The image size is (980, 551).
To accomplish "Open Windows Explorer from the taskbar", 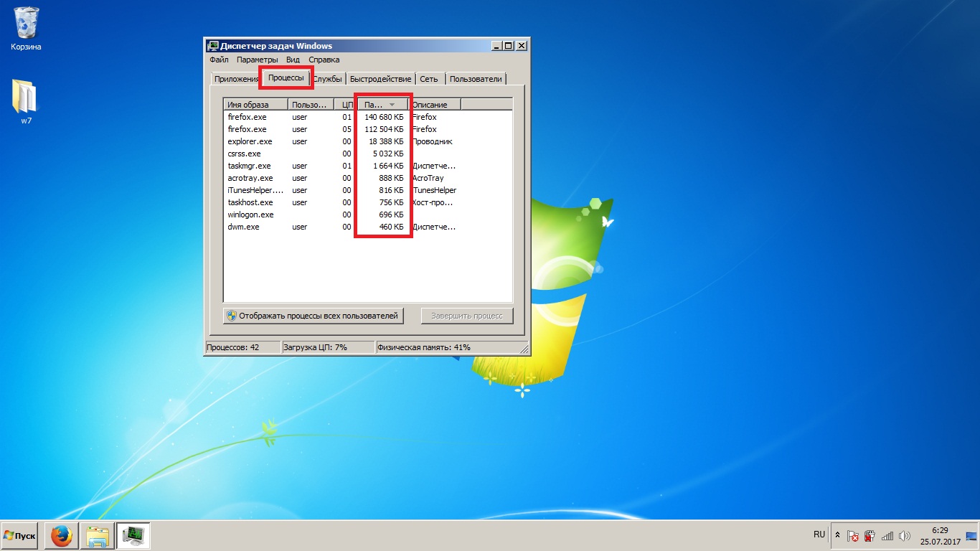I will click(98, 536).
